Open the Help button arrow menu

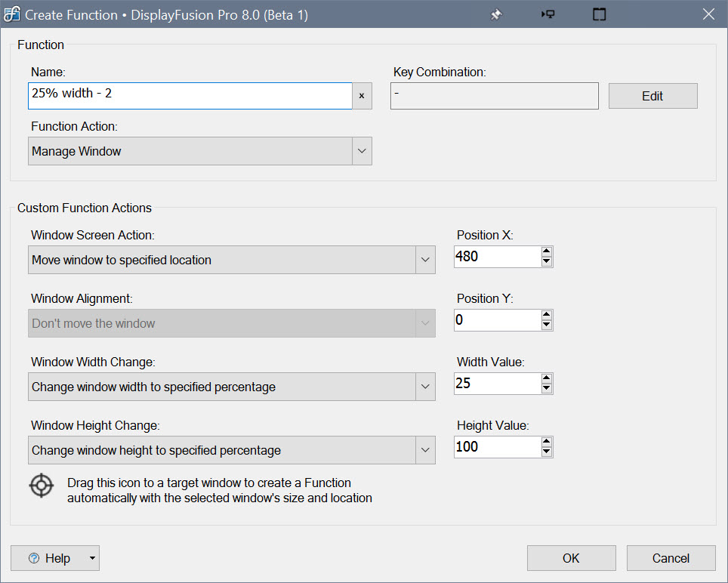tap(91, 558)
